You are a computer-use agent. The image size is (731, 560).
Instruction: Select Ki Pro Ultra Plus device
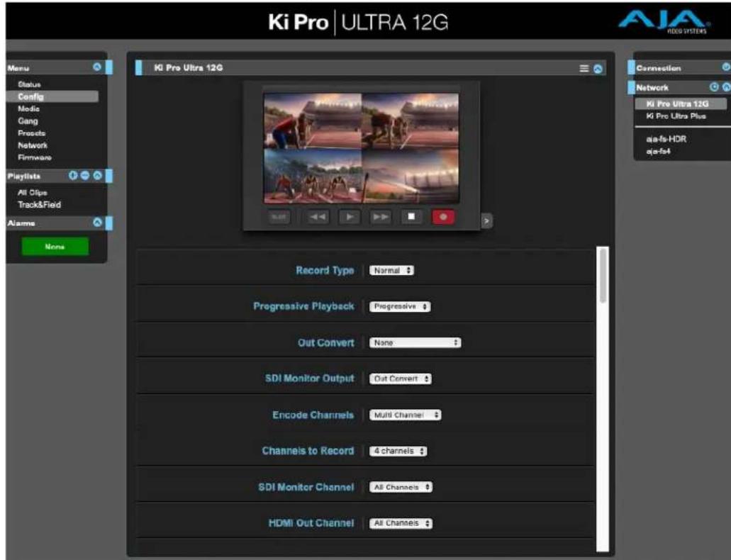[x=676, y=116]
